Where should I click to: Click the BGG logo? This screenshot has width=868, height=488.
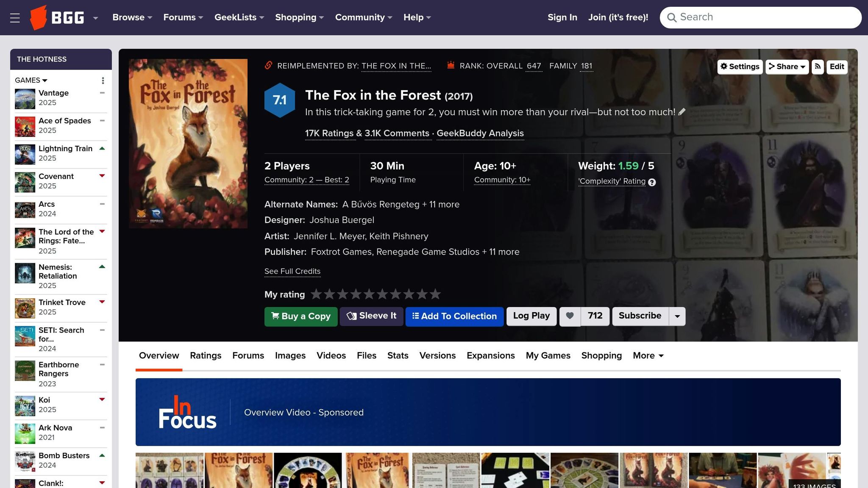point(57,17)
